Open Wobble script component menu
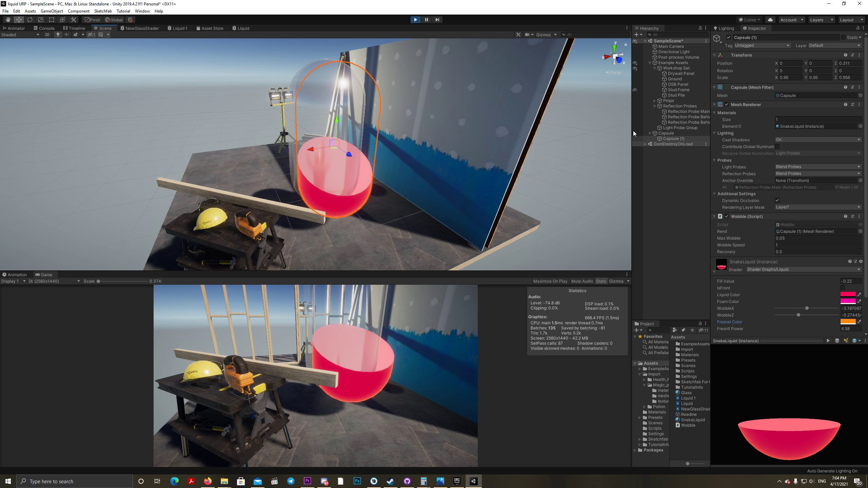This screenshot has height=488, width=868. coord(859,216)
